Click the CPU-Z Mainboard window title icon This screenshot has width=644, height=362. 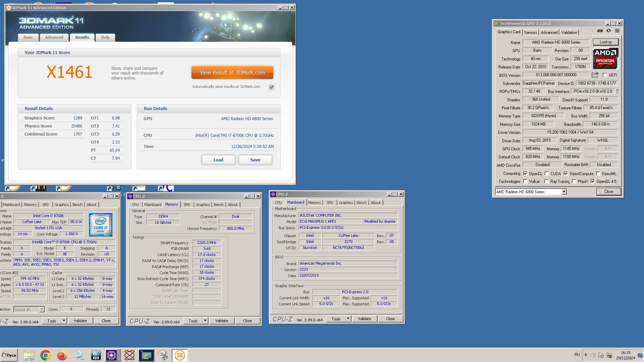(273, 194)
